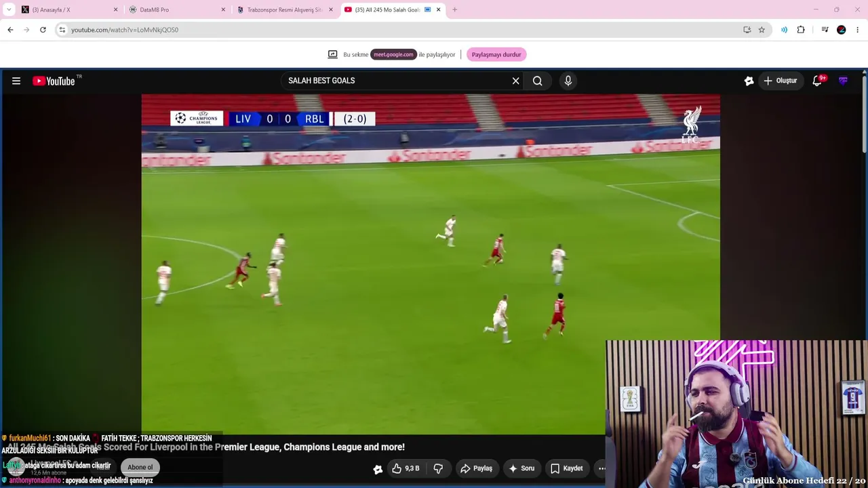Run search with the magnifier icon
This screenshot has height=488, width=868.
[x=537, y=81]
